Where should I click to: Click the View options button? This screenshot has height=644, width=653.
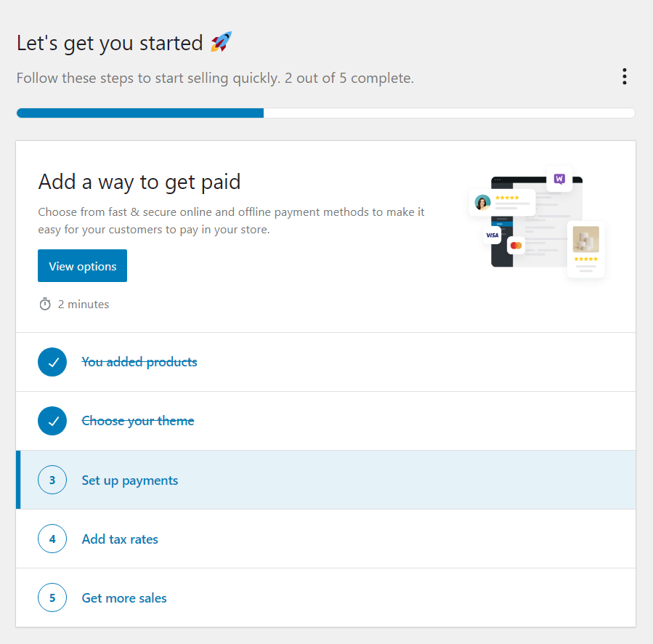pos(82,265)
